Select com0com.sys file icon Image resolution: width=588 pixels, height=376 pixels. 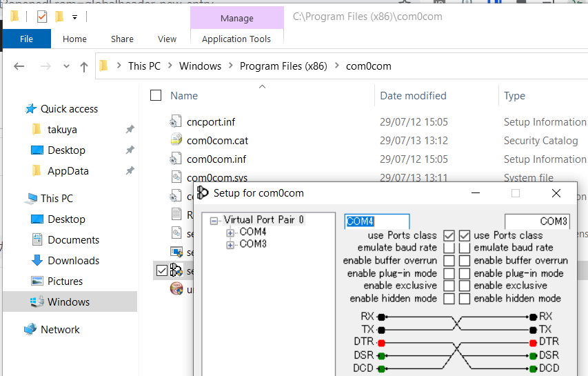pyautogui.click(x=176, y=177)
